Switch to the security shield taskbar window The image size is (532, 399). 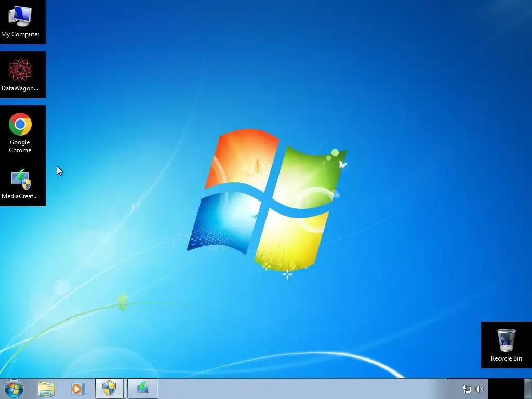tap(109, 389)
